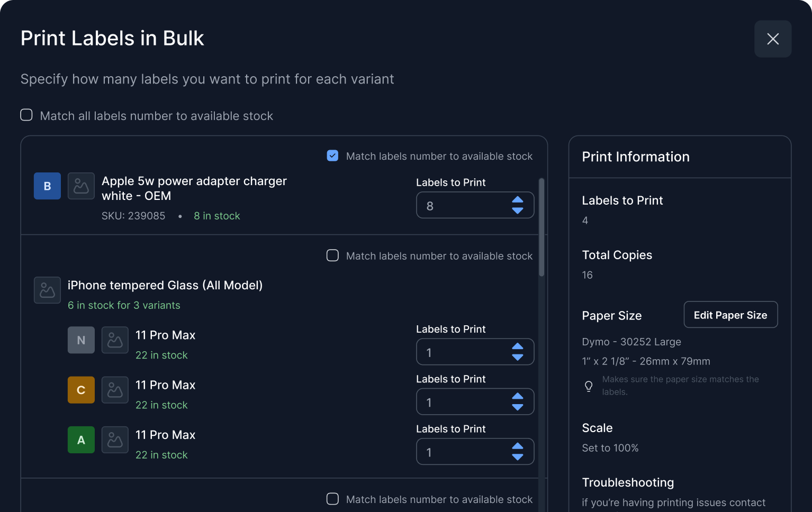Click image placeholder beside the A badge
This screenshot has height=512, width=812.
pos(115,440)
